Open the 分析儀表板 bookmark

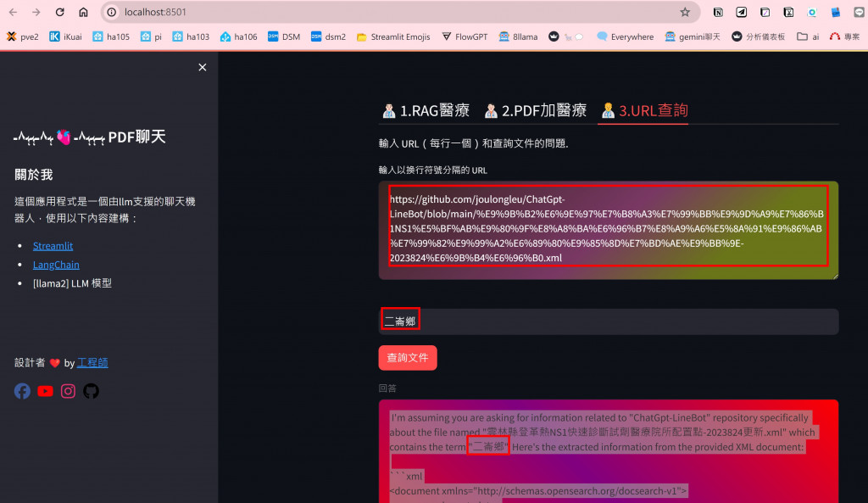click(759, 36)
